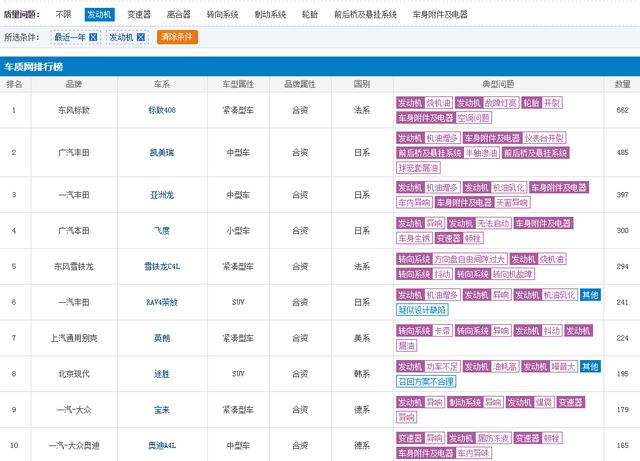Click the 故障灯亮 tag in 标致408 row

click(x=501, y=103)
